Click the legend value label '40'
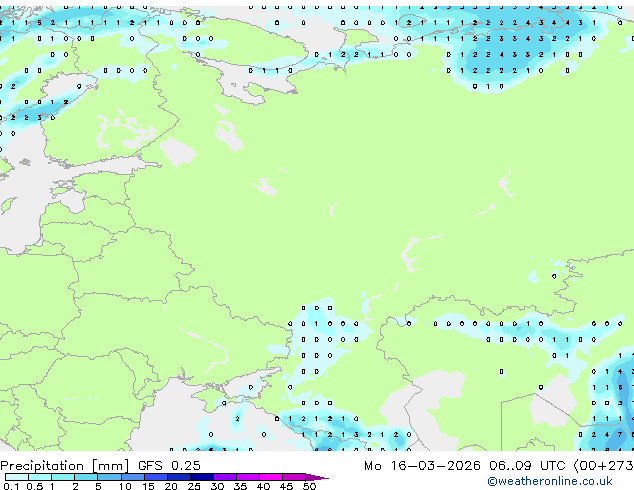Viewport: 634px width, 490px height. 263,486
